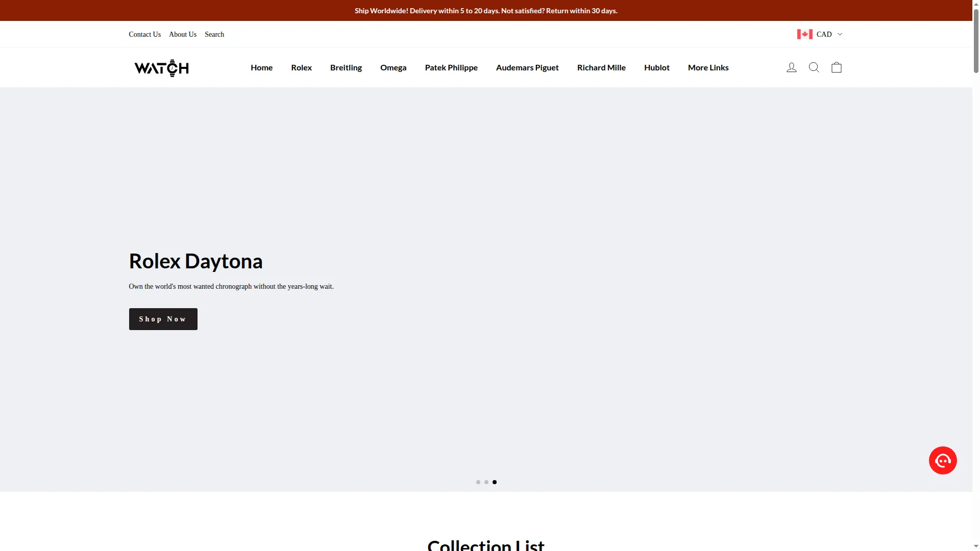Click the Rolex Daytona slide heading
The image size is (980, 551).
pyautogui.click(x=195, y=261)
